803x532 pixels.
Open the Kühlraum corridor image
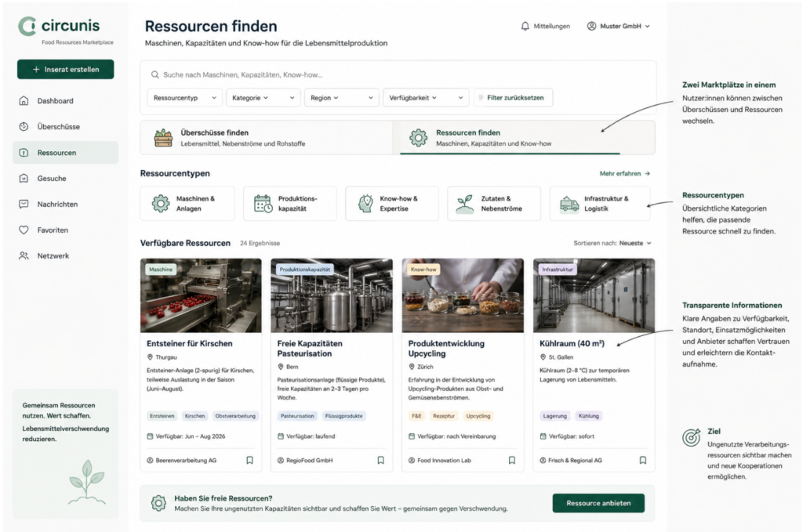point(594,295)
